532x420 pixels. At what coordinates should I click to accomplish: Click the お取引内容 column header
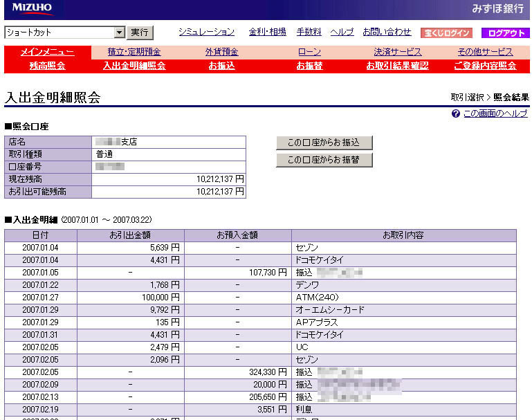coord(404,235)
